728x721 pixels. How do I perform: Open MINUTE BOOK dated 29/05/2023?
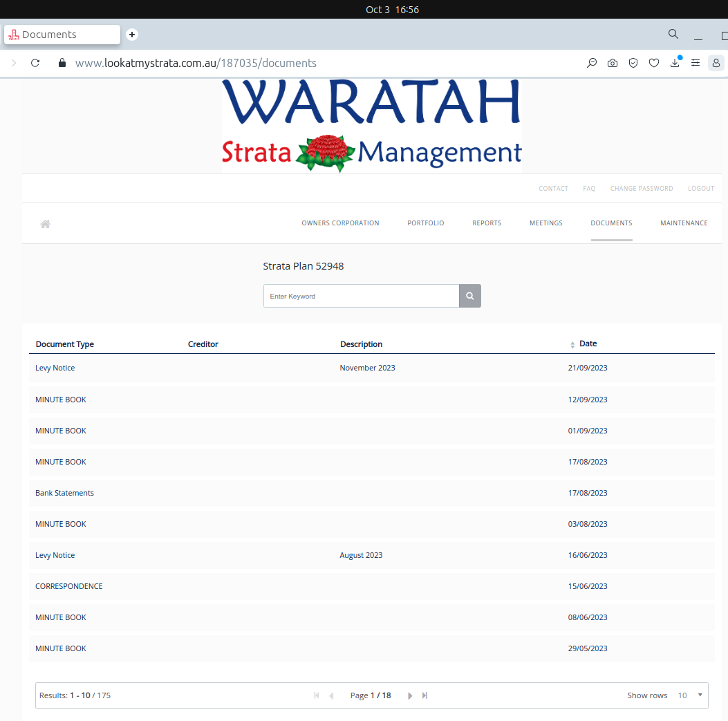[x=371, y=648]
